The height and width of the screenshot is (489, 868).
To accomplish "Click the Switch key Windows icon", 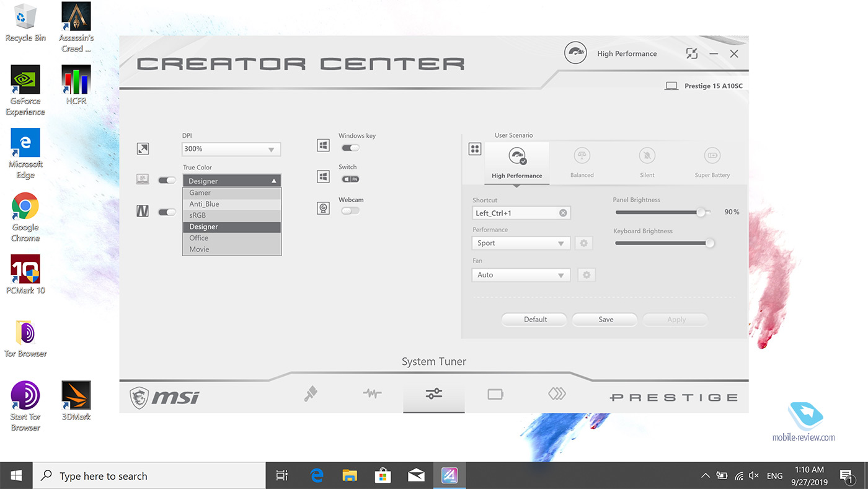I will [x=323, y=177].
